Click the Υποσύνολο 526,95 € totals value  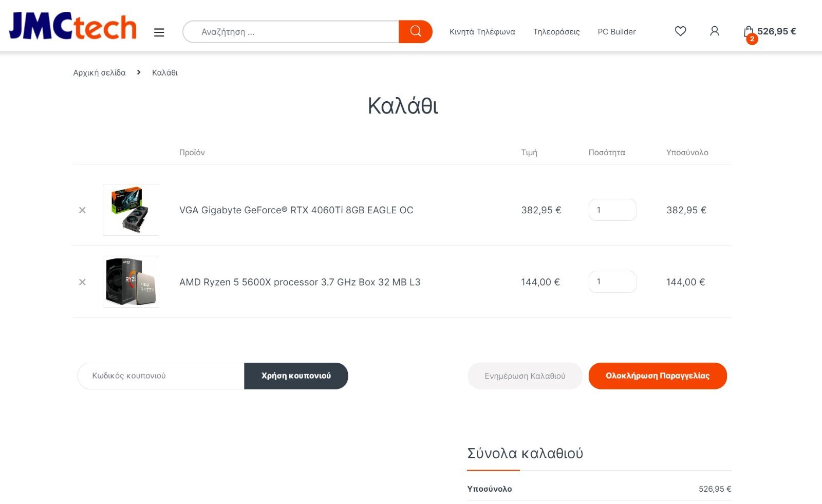coord(715,489)
